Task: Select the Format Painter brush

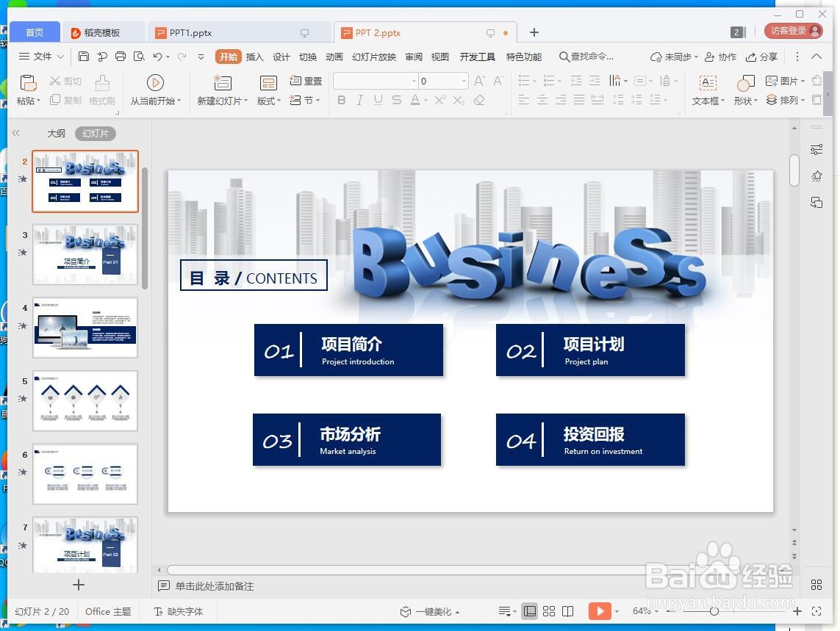Action: 102,90
